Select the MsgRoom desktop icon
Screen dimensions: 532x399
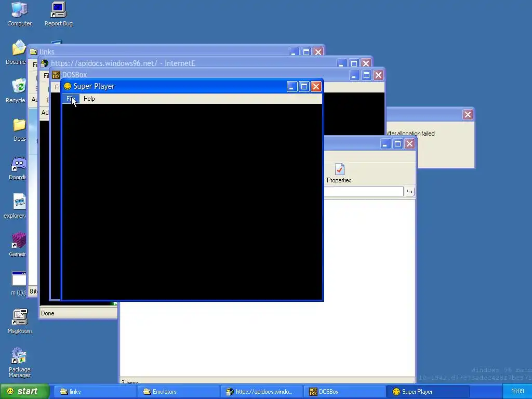coord(20,321)
